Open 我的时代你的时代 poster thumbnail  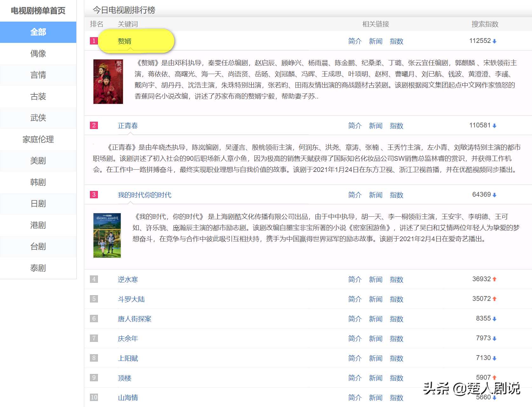[107, 235]
